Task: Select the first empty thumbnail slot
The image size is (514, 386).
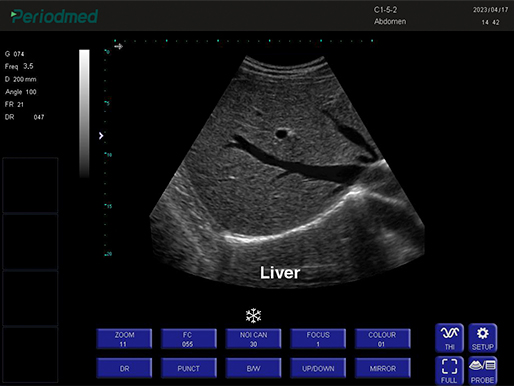Action: coord(30,185)
